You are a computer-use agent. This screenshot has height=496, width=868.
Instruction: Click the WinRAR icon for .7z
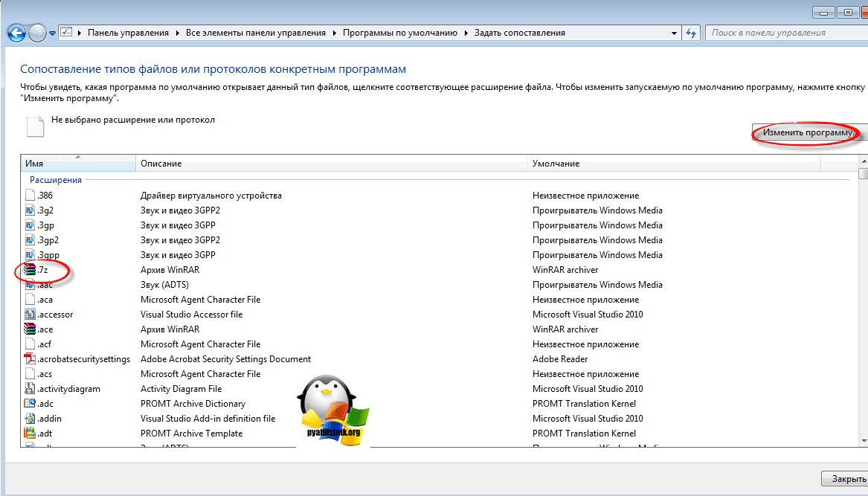tap(30, 270)
